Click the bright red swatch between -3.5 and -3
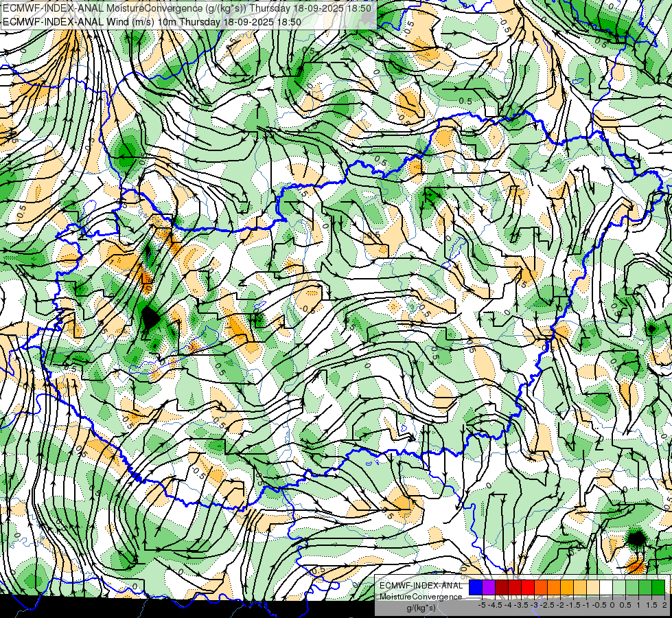 click(x=528, y=587)
